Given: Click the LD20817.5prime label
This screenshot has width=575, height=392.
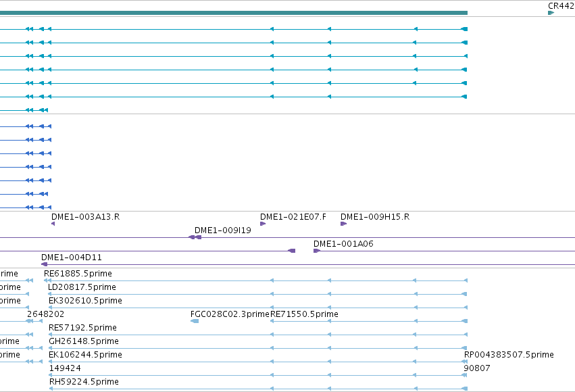Looking at the screenshot, I should pos(82,287).
